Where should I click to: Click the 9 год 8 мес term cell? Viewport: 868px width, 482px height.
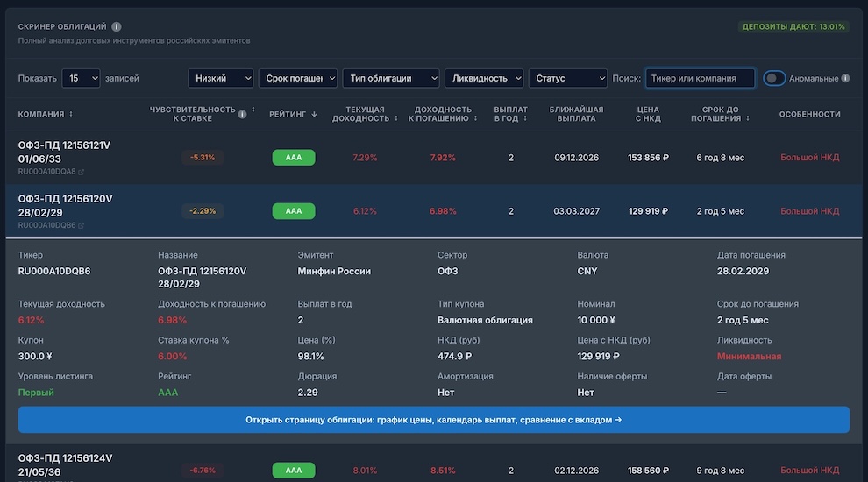pos(720,471)
